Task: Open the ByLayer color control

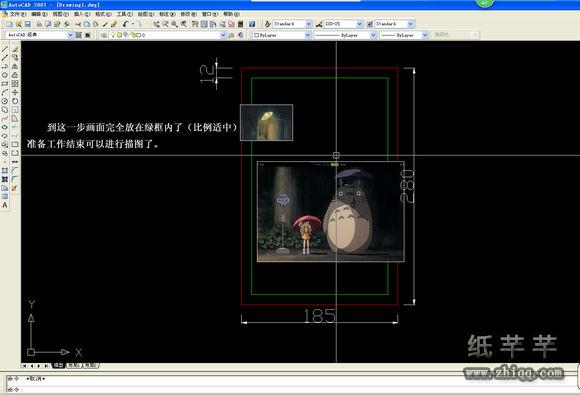Action: pyautogui.click(x=282, y=35)
